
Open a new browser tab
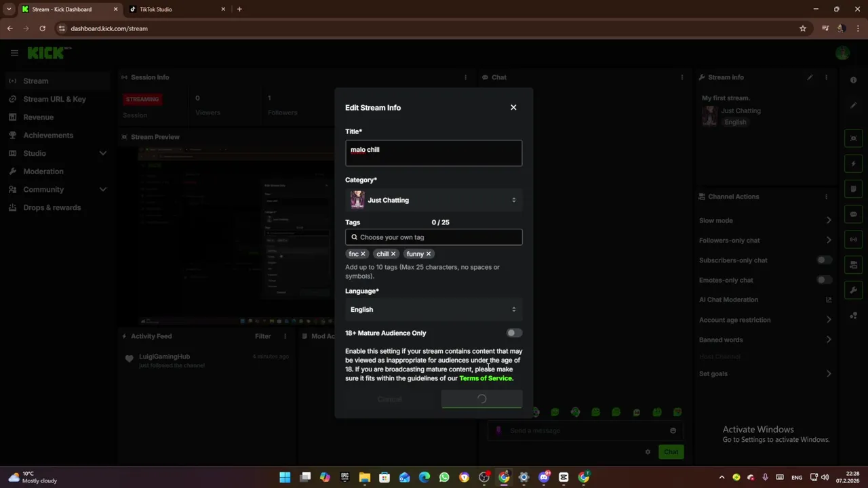point(239,9)
